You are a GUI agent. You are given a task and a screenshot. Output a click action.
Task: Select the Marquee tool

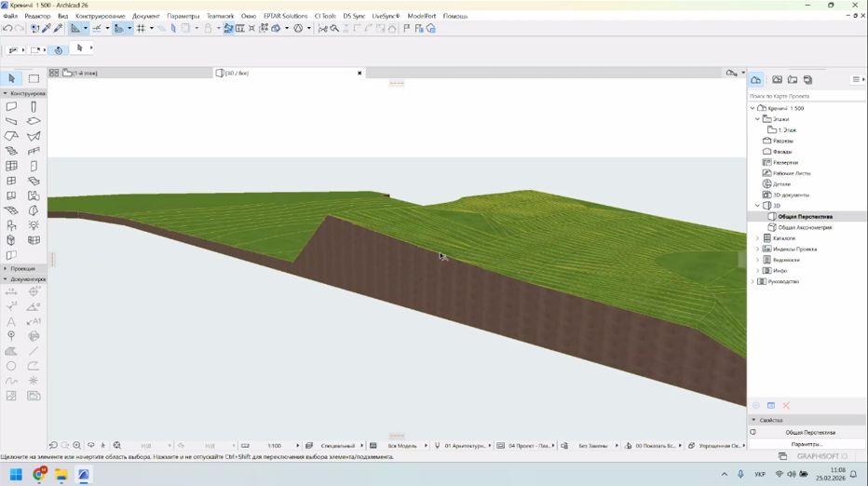coord(34,79)
